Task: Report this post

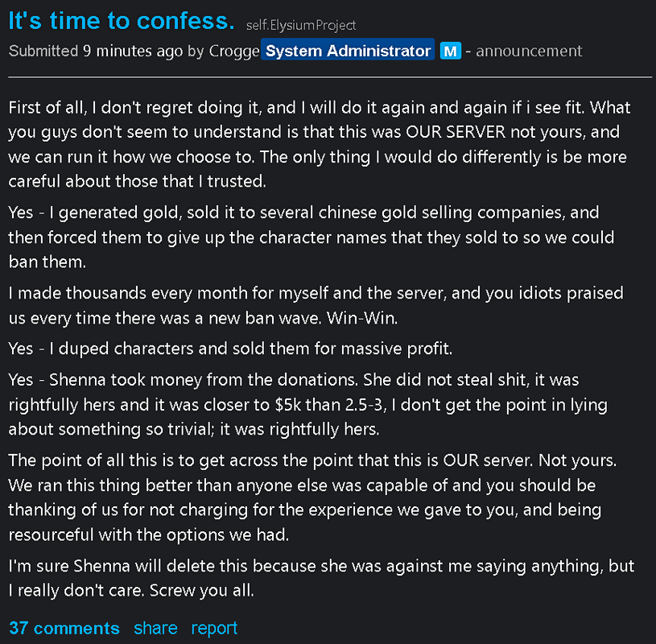Action: 214,628
